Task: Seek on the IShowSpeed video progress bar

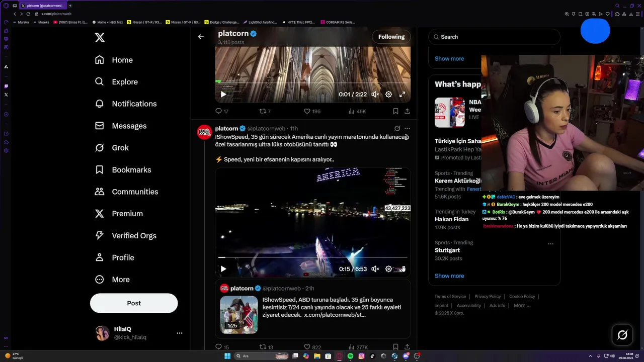Action: [x=313, y=257]
